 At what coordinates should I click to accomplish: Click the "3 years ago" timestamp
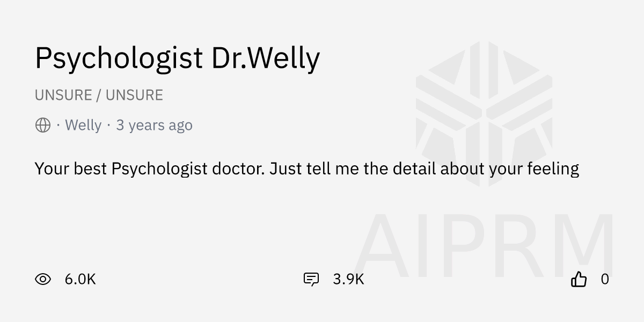[x=154, y=125]
